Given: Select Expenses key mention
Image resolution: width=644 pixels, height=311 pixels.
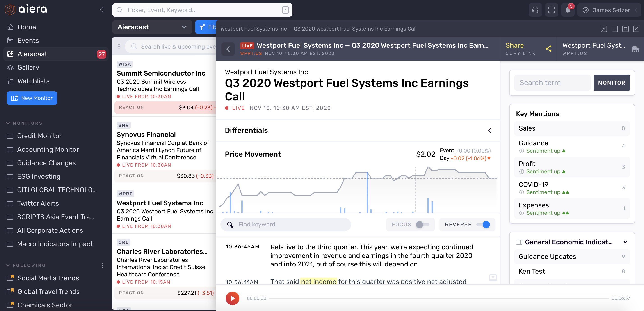Looking at the screenshot, I should pyautogui.click(x=572, y=208).
